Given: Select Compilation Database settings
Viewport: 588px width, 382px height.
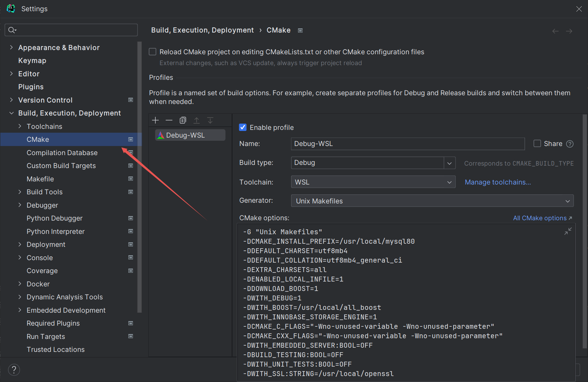Looking at the screenshot, I should click(x=62, y=153).
